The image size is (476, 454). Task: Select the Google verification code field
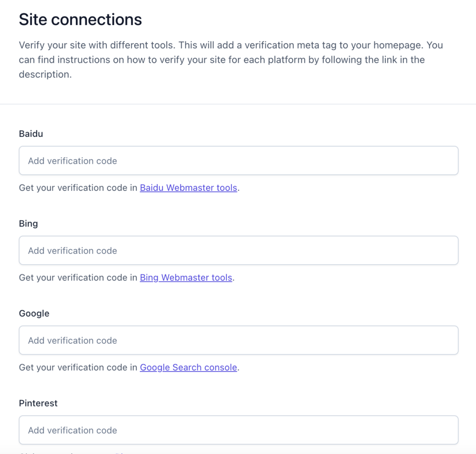tap(238, 340)
